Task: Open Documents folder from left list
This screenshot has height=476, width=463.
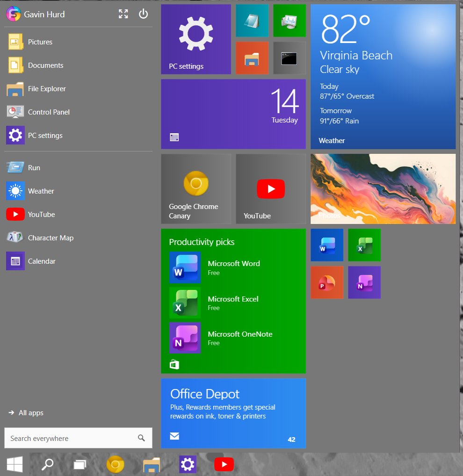Action: click(x=78, y=65)
